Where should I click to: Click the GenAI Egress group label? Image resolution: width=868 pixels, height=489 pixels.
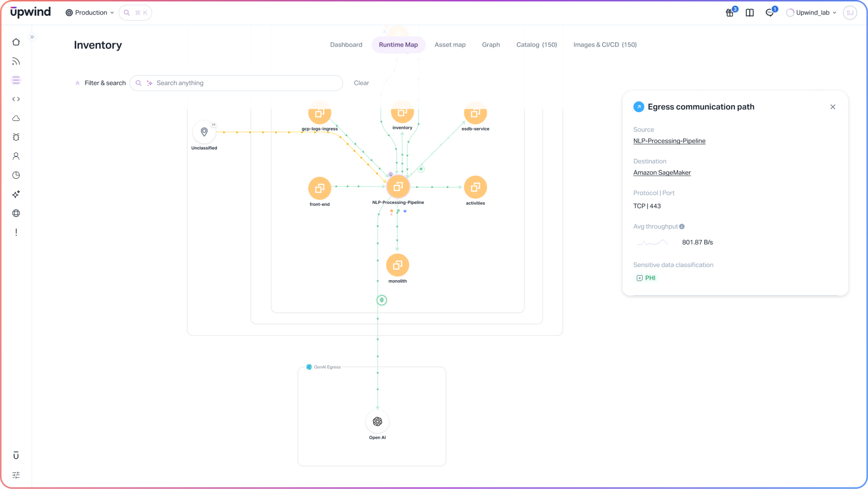pos(323,367)
